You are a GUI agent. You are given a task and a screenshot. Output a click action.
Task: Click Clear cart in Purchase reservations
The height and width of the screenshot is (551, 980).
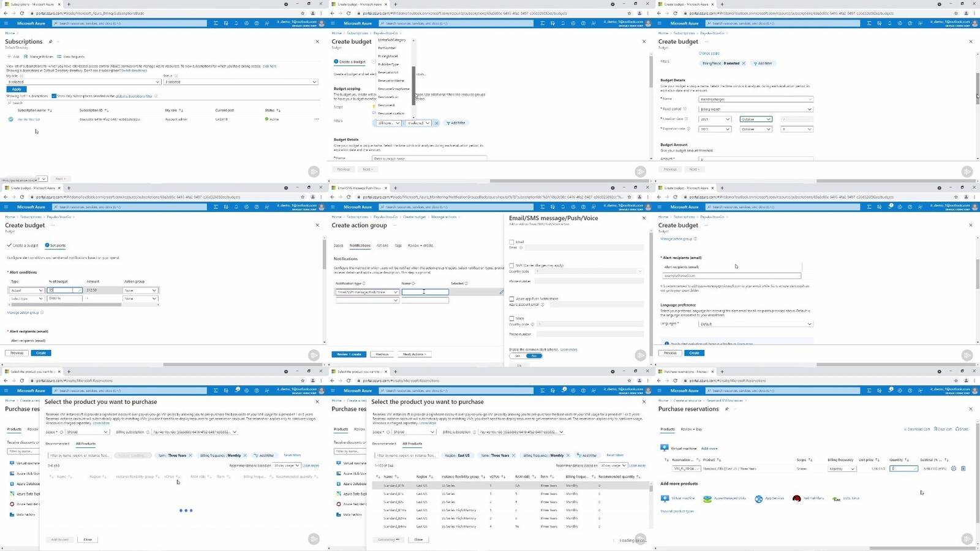943,429
